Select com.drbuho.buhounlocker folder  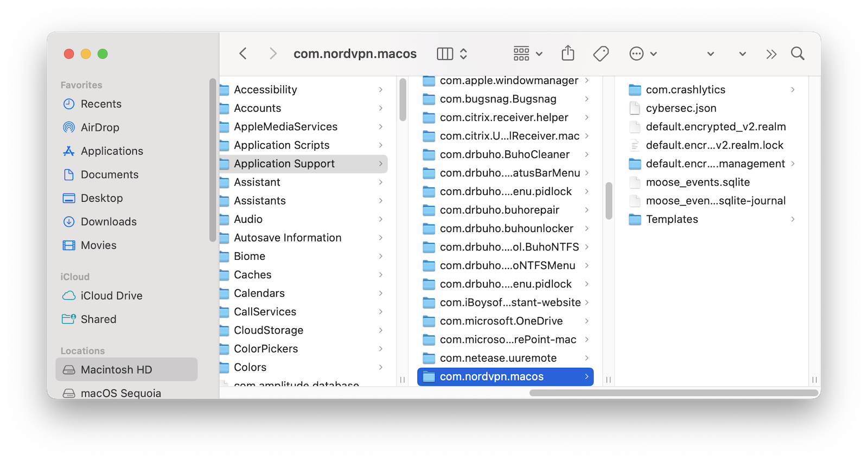pyautogui.click(x=506, y=228)
